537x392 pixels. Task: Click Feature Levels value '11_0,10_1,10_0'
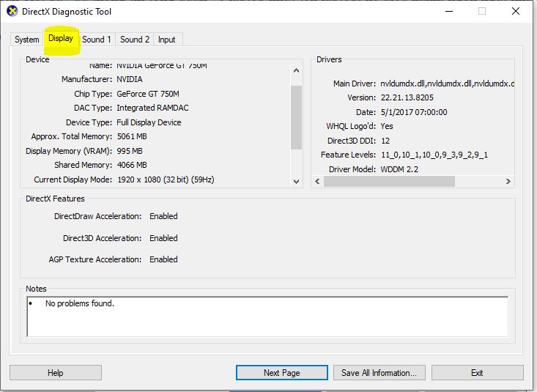411,155
